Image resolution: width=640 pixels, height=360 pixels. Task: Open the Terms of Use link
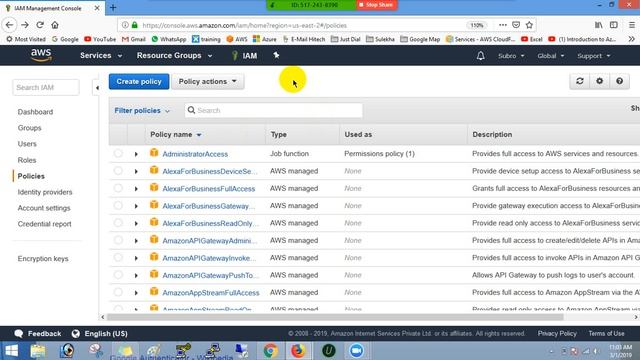(x=606, y=333)
